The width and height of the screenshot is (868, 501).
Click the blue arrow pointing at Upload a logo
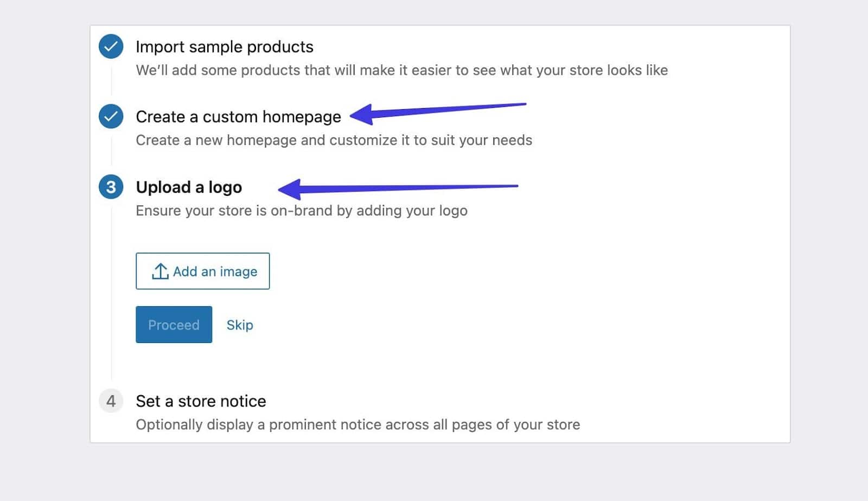[x=398, y=188]
